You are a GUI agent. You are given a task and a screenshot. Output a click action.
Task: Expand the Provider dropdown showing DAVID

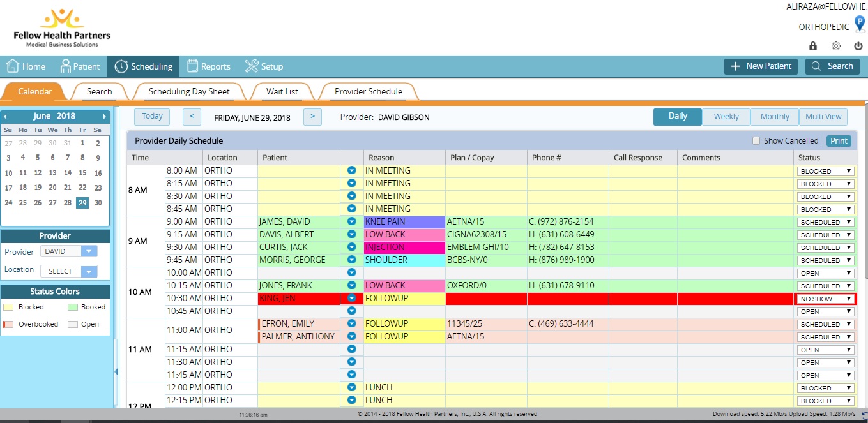[x=89, y=251]
